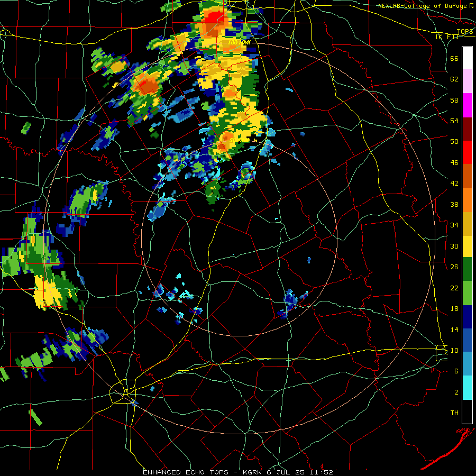Click the "100 NMI" range ring label

(239, 42)
